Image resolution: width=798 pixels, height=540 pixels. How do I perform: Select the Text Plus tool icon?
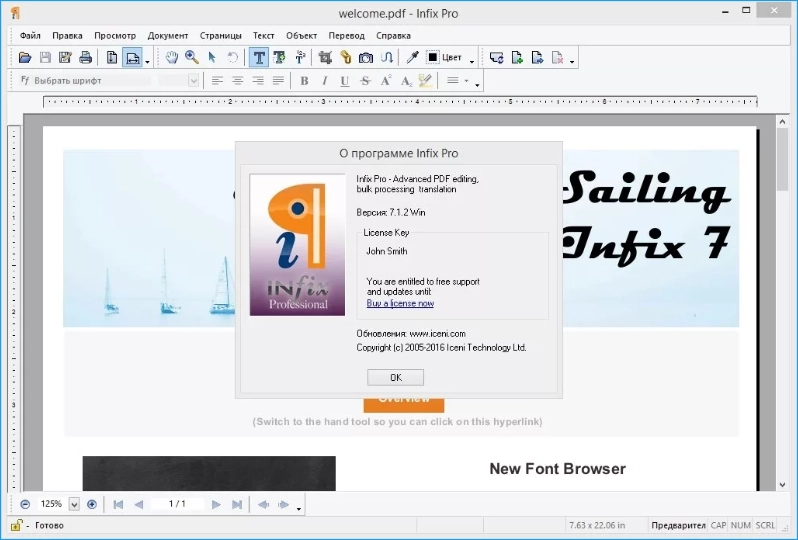pos(279,58)
